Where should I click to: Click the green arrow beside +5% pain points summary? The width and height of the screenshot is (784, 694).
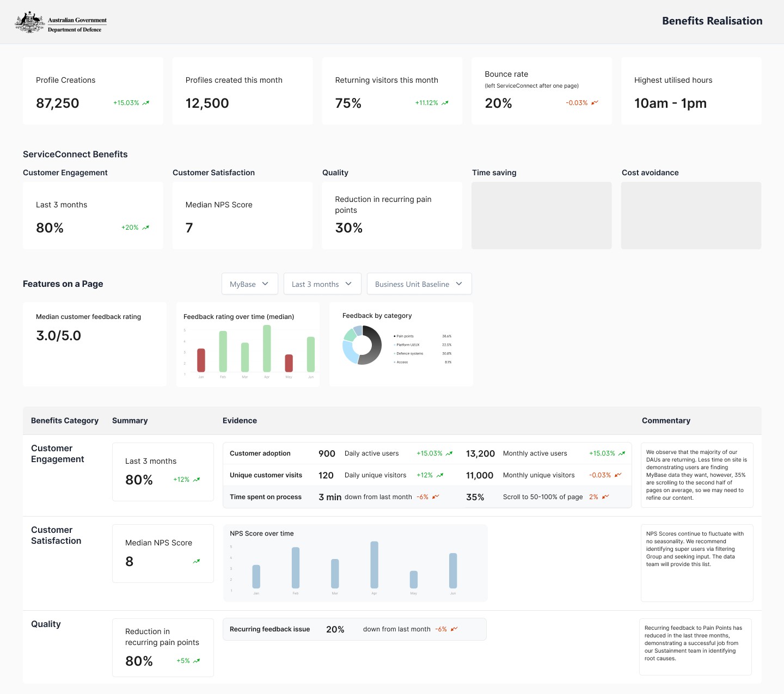point(197,661)
